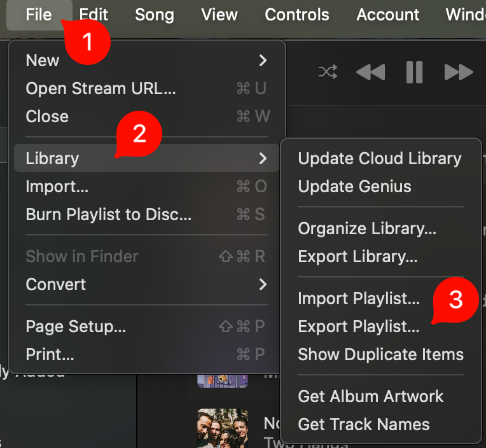Open the Edit menu
The height and width of the screenshot is (448, 486).
(x=94, y=15)
